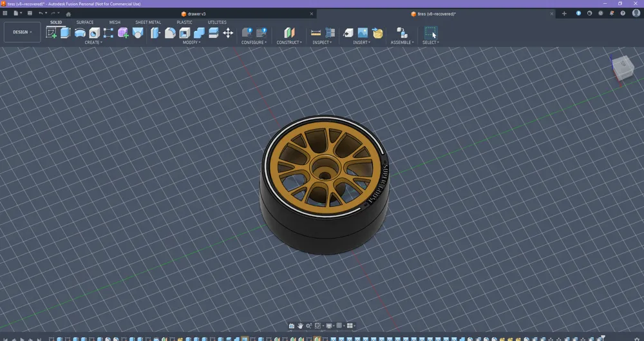Open the Extensions icon in top bar

coord(579,14)
